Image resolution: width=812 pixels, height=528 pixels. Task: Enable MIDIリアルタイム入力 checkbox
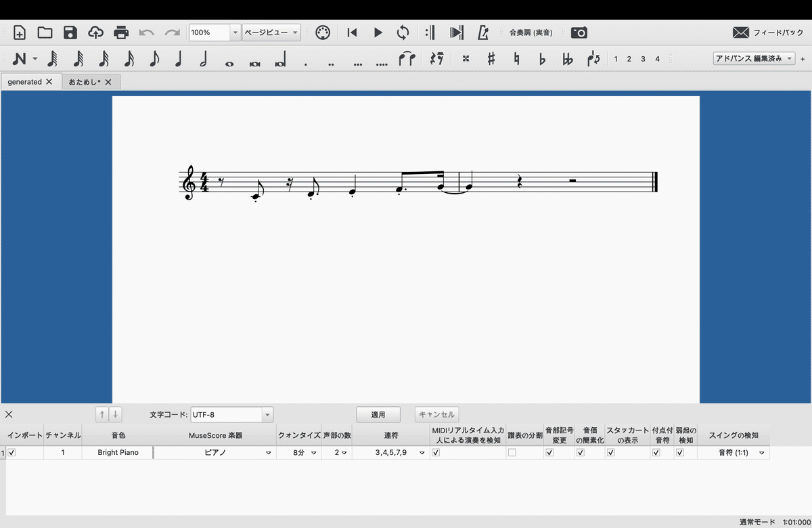(436, 452)
